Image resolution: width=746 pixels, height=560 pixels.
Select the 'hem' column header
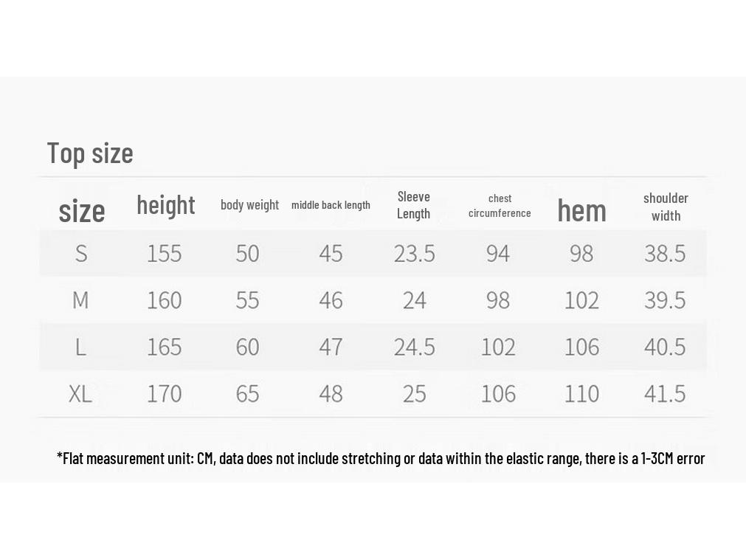click(x=582, y=210)
